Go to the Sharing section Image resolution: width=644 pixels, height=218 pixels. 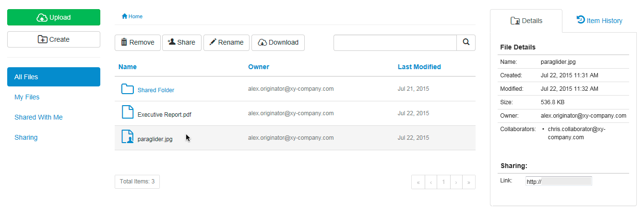26,137
